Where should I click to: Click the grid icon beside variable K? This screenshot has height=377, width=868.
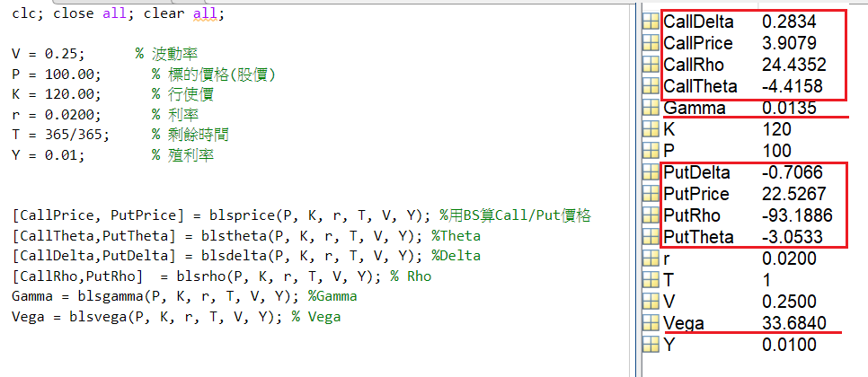coord(651,129)
